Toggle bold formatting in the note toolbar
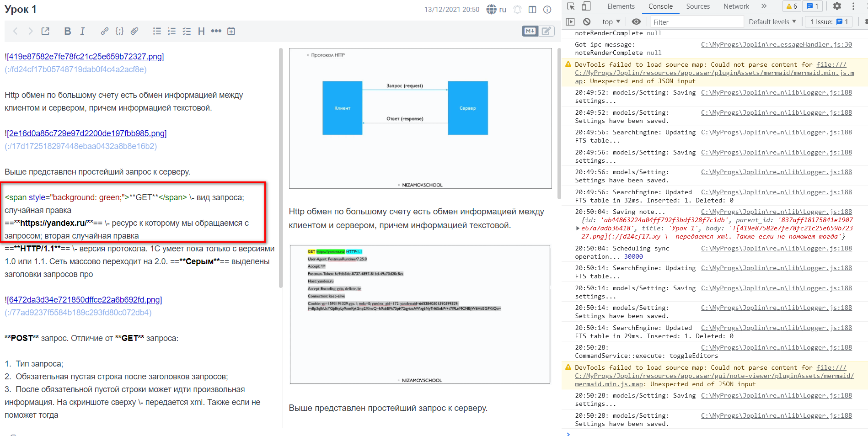 pos(68,31)
